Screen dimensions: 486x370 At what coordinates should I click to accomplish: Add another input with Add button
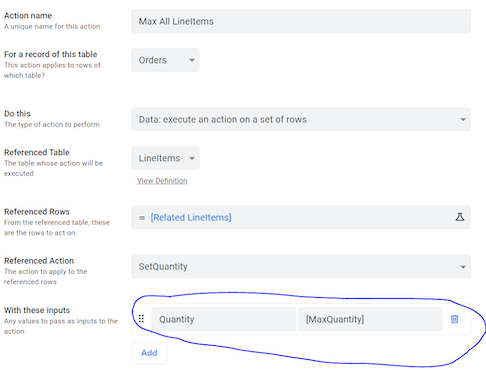click(149, 353)
